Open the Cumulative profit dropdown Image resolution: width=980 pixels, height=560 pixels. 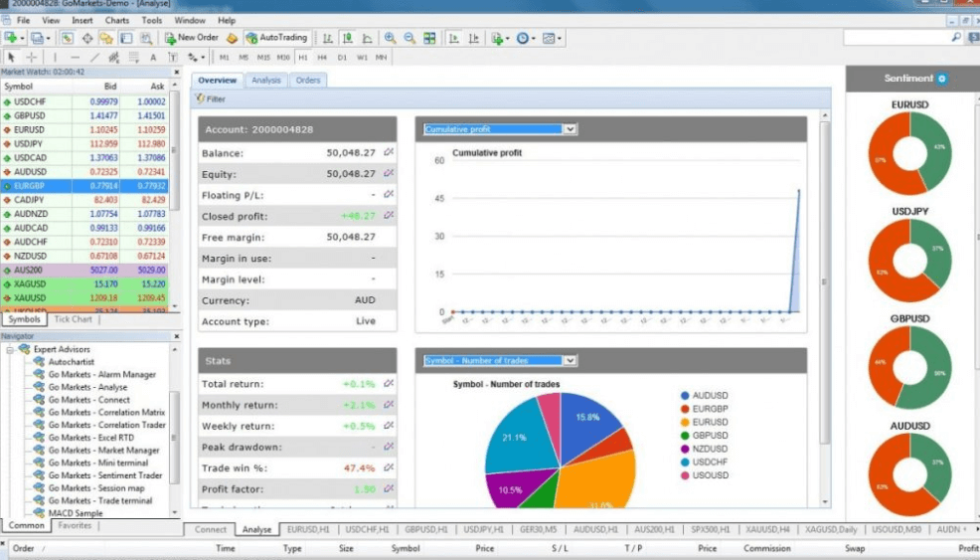coord(570,129)
